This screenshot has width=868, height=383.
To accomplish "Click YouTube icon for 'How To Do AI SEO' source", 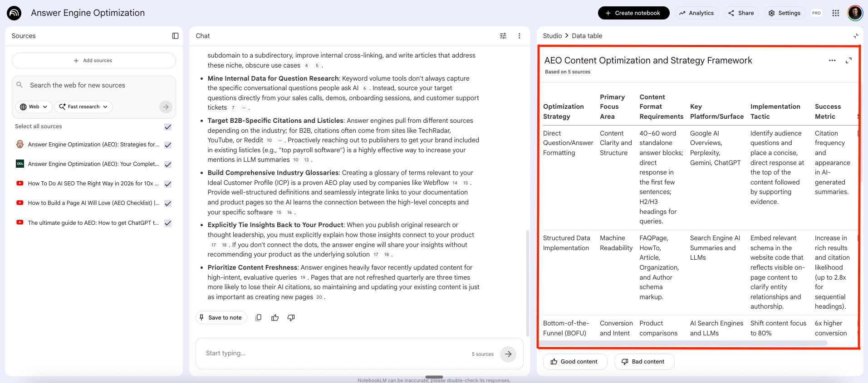I will (x=20, y=184).
